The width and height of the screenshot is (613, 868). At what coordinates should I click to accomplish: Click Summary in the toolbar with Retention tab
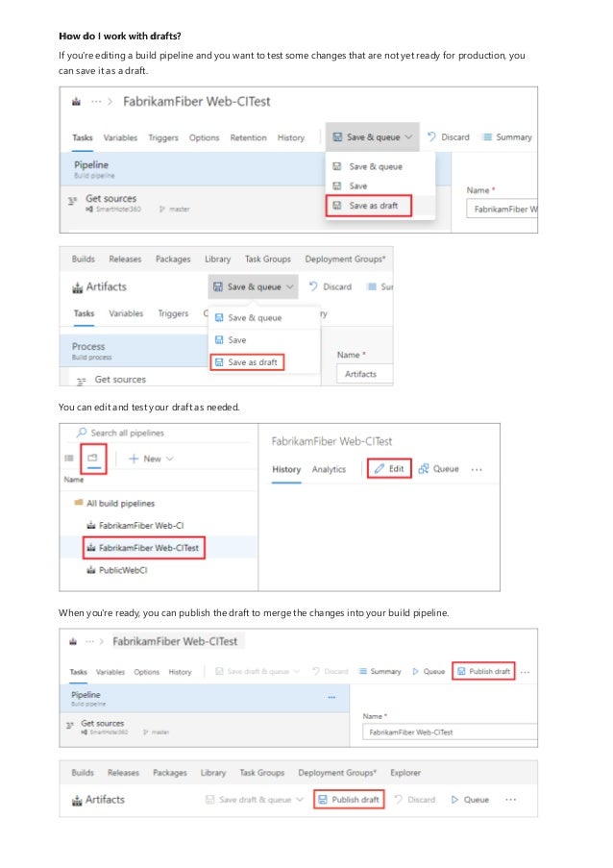pyautogui.click(x=507, y=136)
